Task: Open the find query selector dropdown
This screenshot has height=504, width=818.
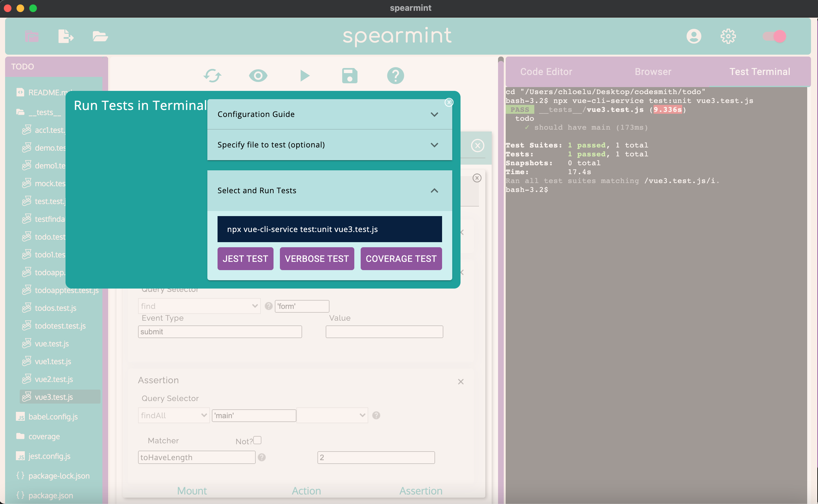Action: coord(199,306)
